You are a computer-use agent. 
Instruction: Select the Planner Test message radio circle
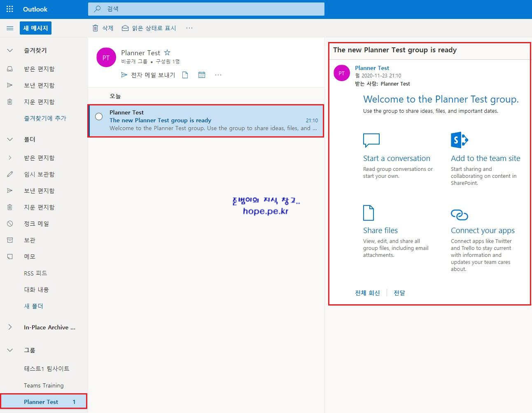tap(99, 117)
